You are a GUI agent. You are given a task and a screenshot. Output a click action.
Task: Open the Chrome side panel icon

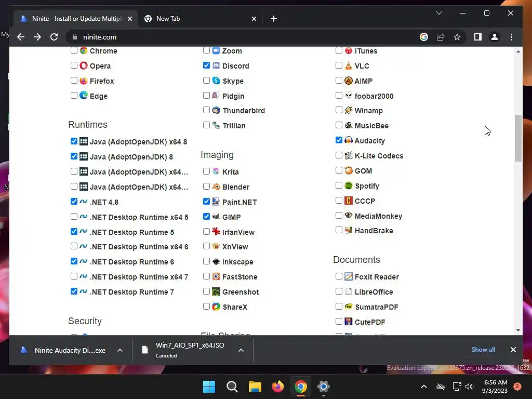478,37
